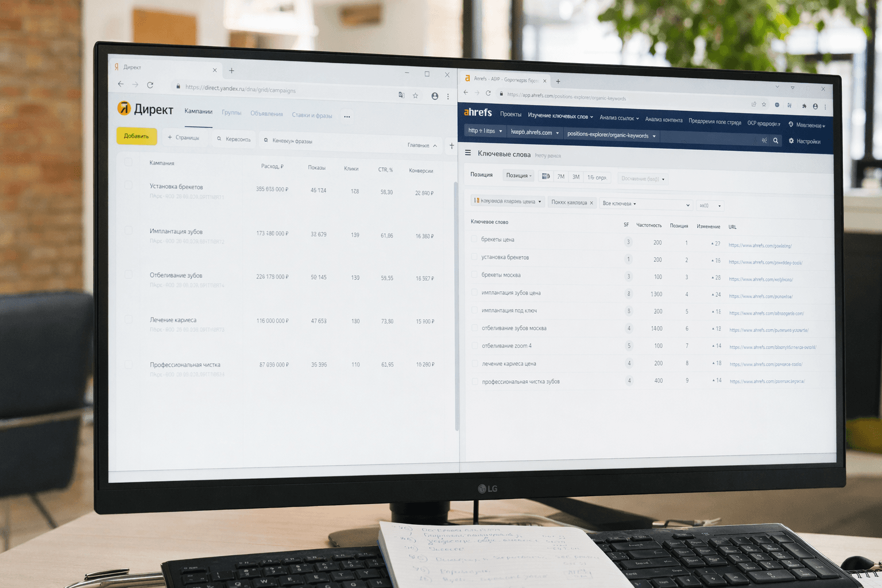Click the table view icon beside 2M
The width and height of the screenshot is (882, 588).
pyautogui.click(x=546, y=176)
